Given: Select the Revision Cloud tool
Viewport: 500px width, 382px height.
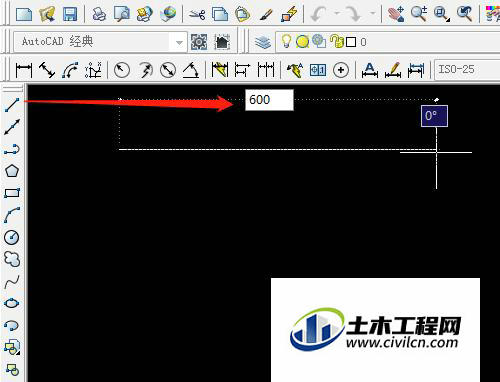Looking at the screenshot, I should coord(12,259).
